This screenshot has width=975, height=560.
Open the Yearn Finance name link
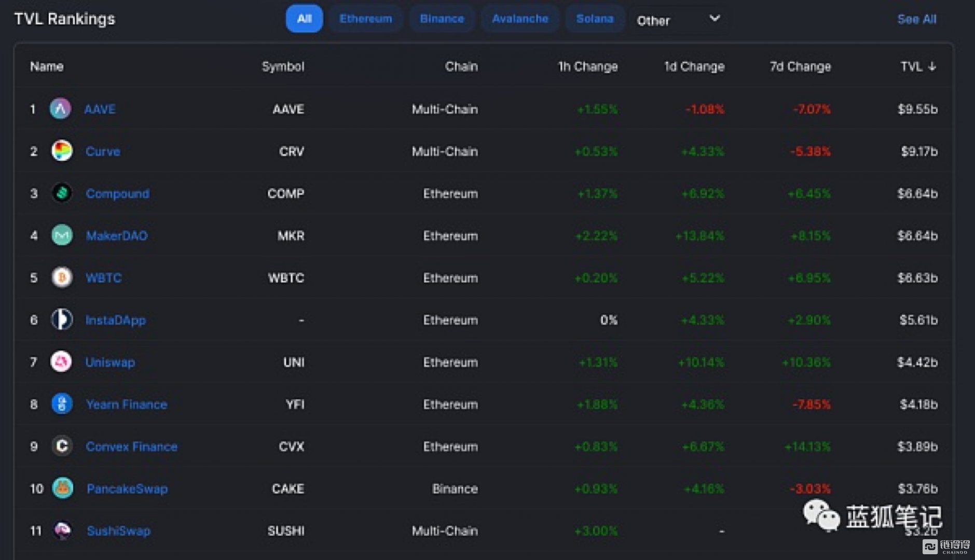coord(127,404)
